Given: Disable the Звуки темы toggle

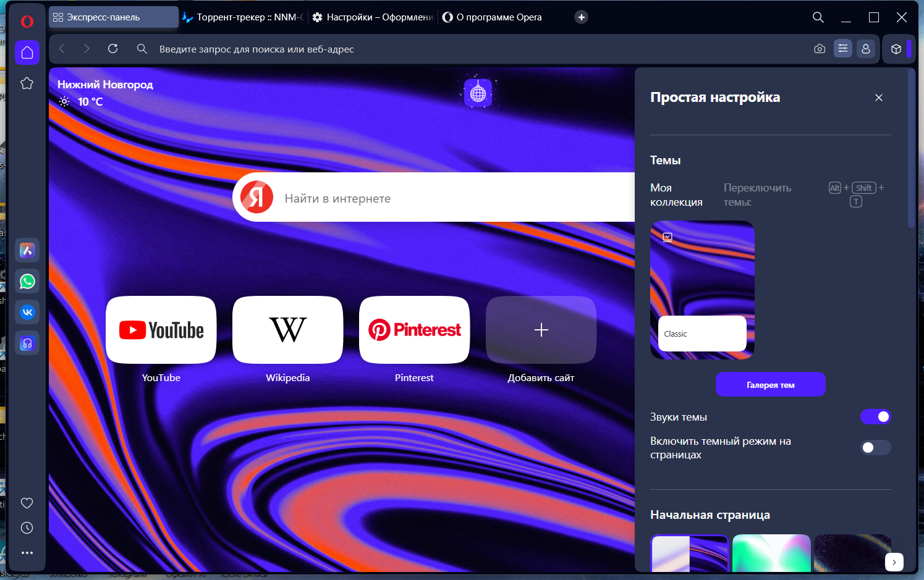Looking at the screenshot, I should click(876, 417).
